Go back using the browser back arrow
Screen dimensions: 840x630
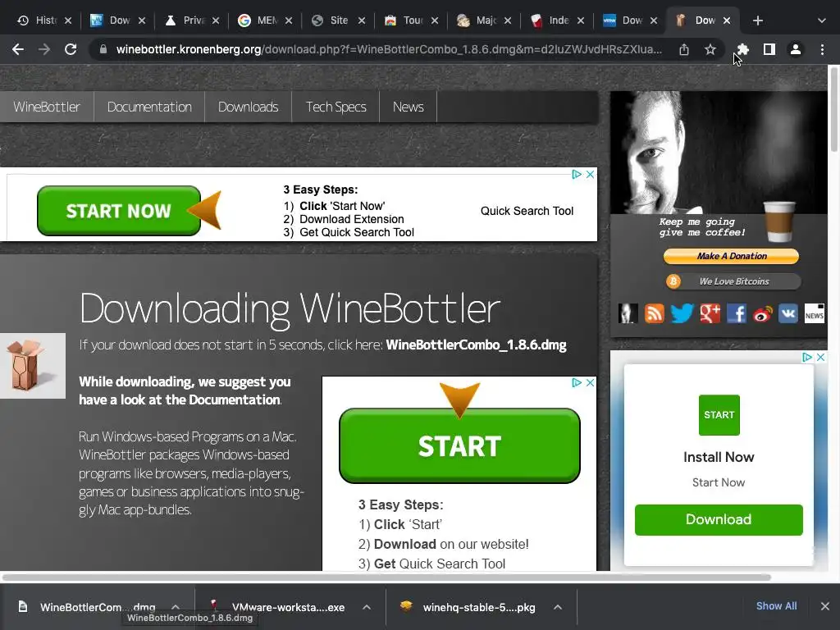point(18,49)
